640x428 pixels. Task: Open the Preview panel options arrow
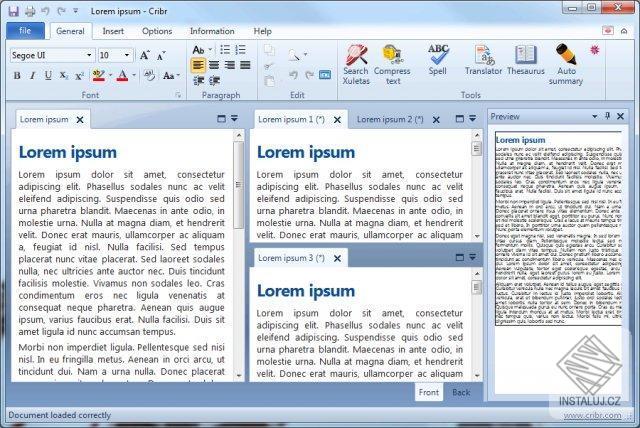595,116
